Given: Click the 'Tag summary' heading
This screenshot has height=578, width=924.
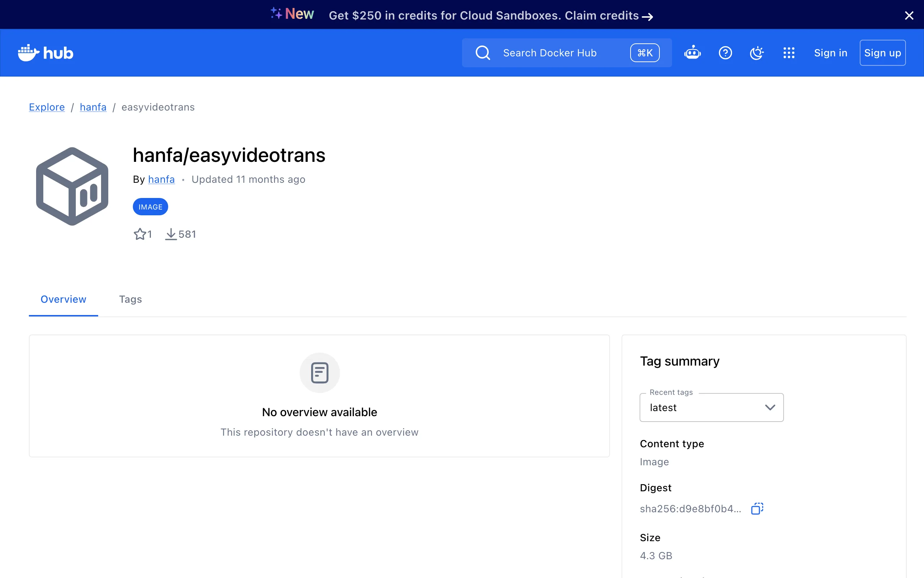Looking at the screenshot, I should pyautogui.click(x=680, y=361).
